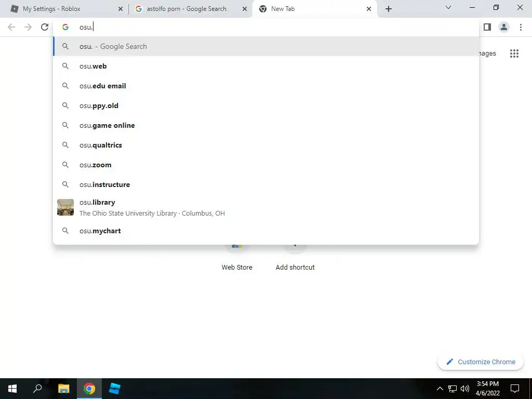Image resolution: width=532 pixels, height=399 pixels.
Task: Pick the osu.game online suggestion
Action: [x=266, y=125]
